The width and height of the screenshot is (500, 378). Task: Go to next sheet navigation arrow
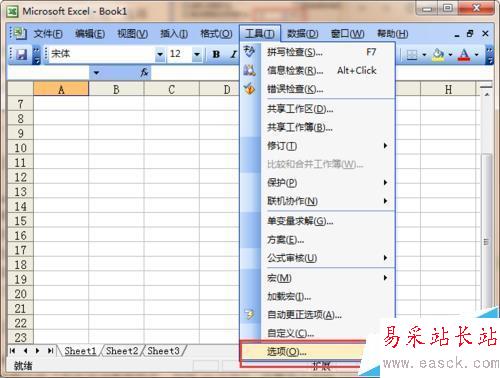(38, 351)
